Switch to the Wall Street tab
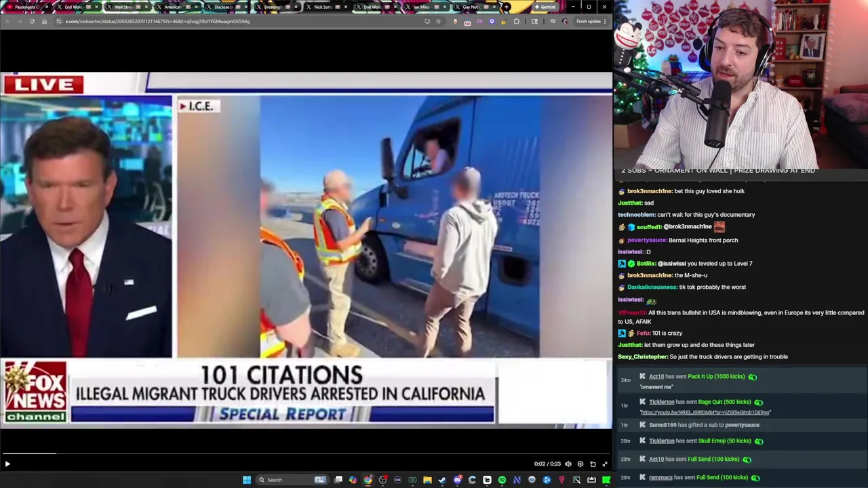The height and width of the screenshot is (488, 868). 126,7
